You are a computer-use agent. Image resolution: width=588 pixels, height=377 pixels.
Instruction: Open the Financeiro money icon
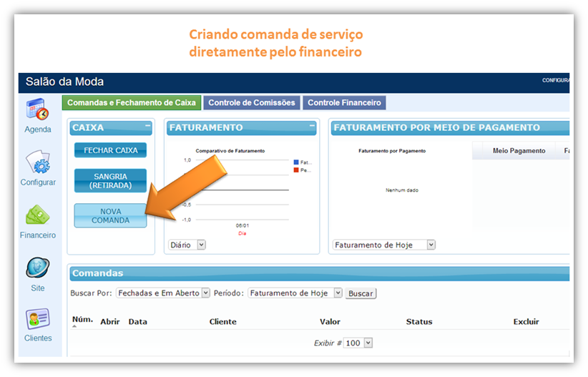tap(37, 215)
